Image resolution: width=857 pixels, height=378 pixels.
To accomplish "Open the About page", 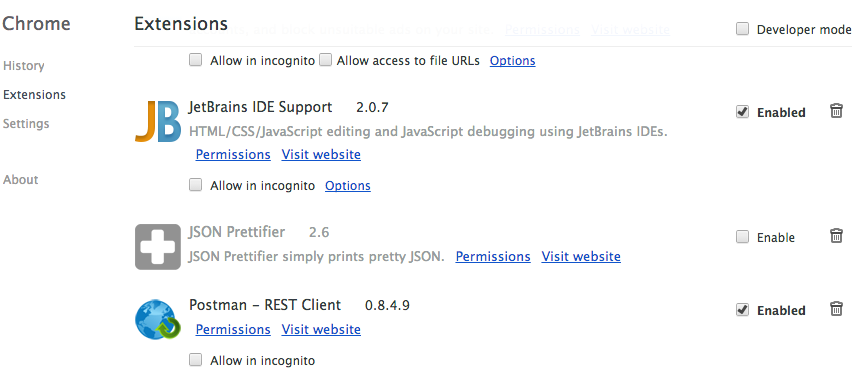I will click(21, 180).
